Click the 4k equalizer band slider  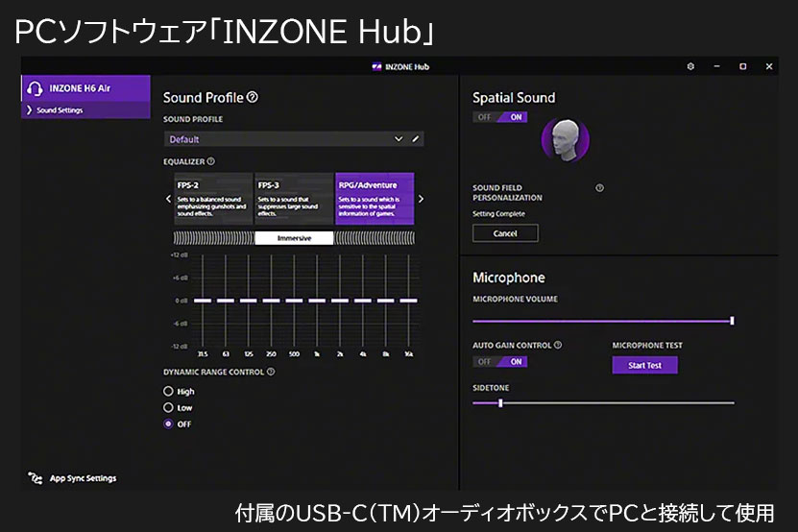click(363, 301)
